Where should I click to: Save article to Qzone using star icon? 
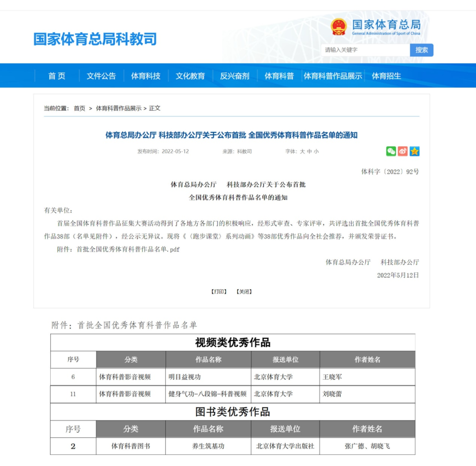413,151
